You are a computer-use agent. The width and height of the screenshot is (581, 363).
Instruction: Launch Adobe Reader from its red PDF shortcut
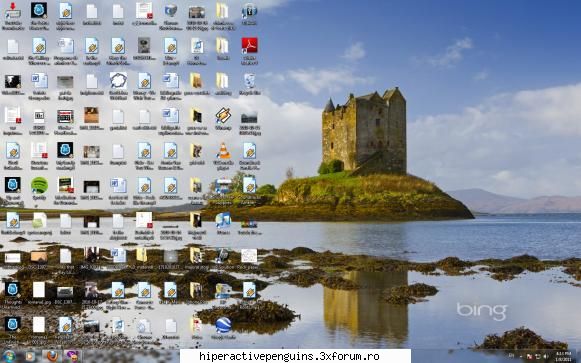click(x=249, y=46)
